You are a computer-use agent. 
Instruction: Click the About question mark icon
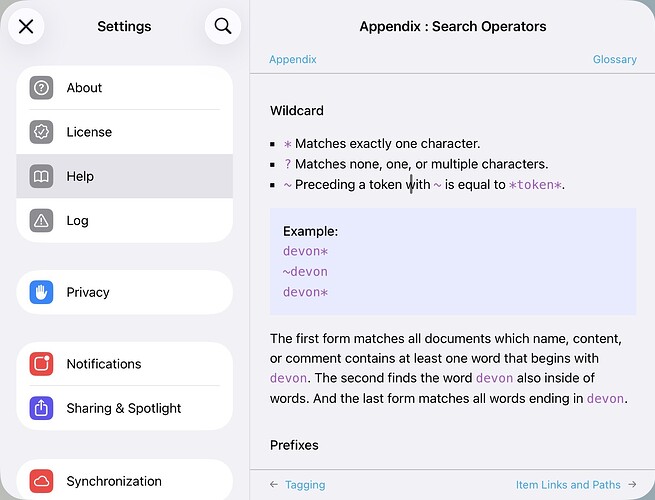41,88
